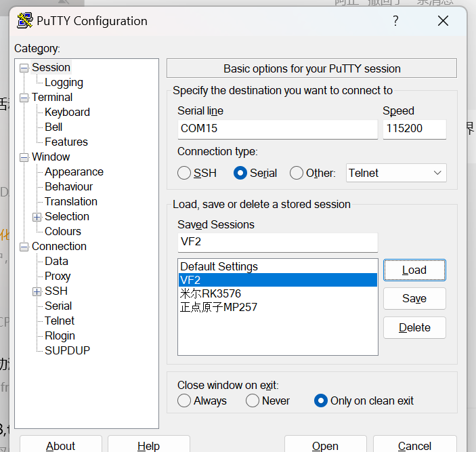Screen dimensions: 476x452
Task: Expand the Selection tree node
Action: point(37,217)
